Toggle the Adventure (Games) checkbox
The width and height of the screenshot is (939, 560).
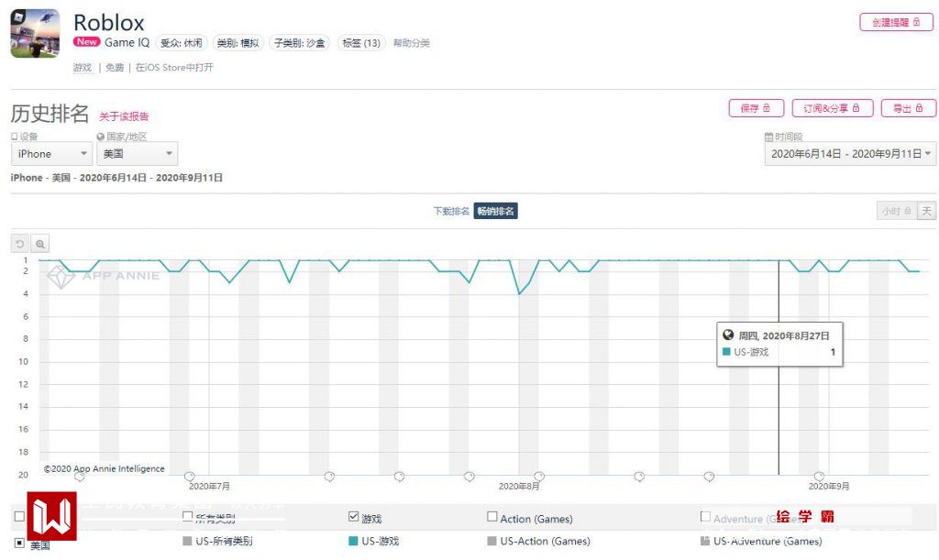click(x=705, y=516)
